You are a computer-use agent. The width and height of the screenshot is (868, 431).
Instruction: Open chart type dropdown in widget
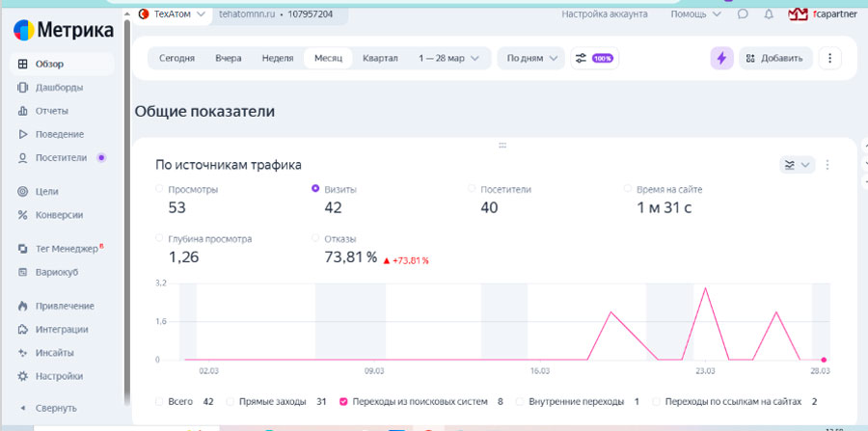tap(798, 165)
